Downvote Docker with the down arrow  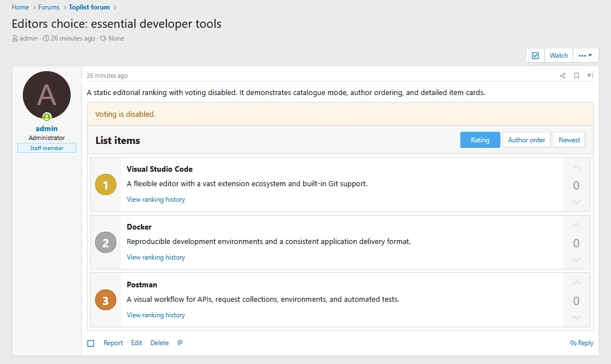pos(576,260)
